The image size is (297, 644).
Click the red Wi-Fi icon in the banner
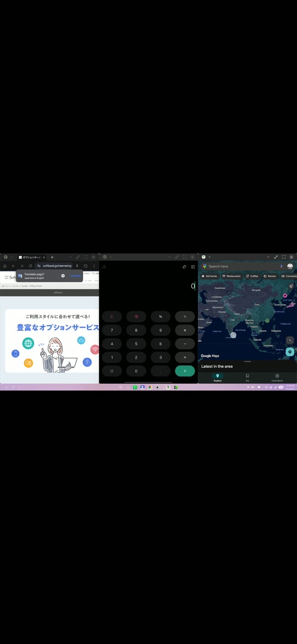[95, 350]
